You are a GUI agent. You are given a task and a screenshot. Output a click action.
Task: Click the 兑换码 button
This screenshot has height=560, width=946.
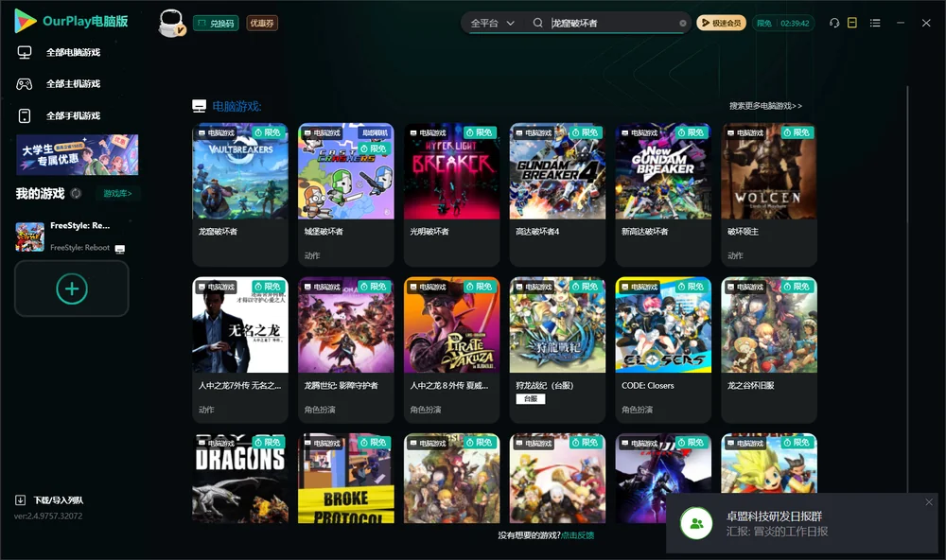pyautogui.click(x=216, y=23)
